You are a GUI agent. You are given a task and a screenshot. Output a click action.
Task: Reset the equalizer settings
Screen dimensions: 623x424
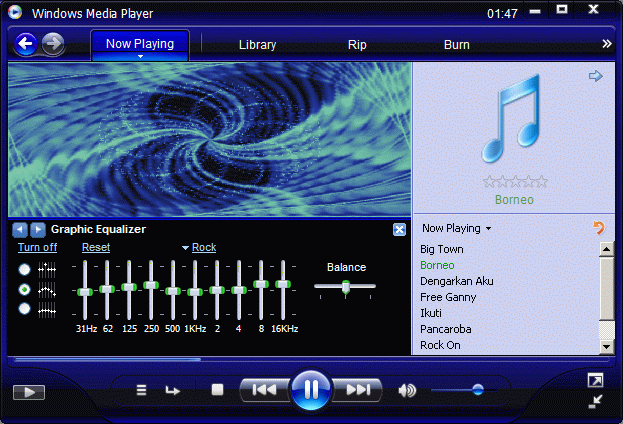click(96, 248)
